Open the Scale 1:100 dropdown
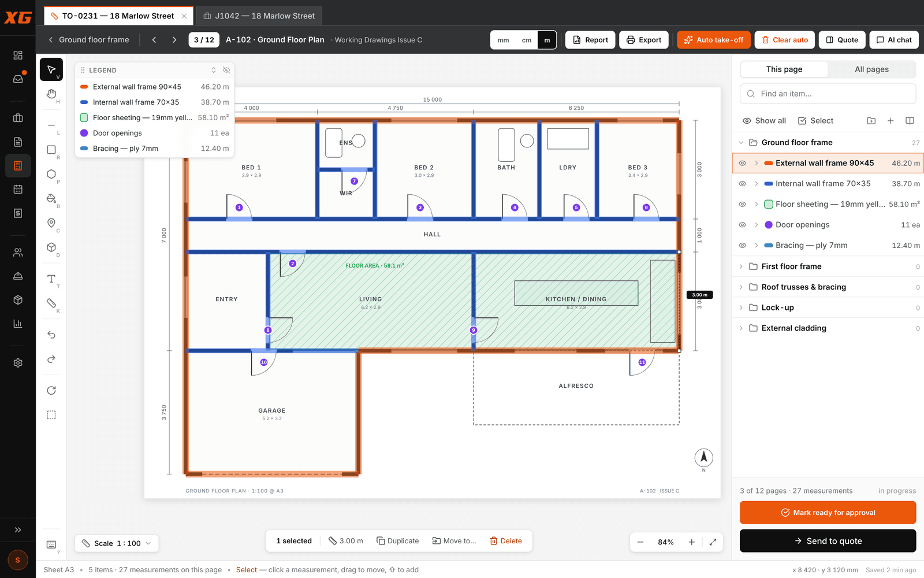Screen dimensions: 924x578 click(117, 543)
